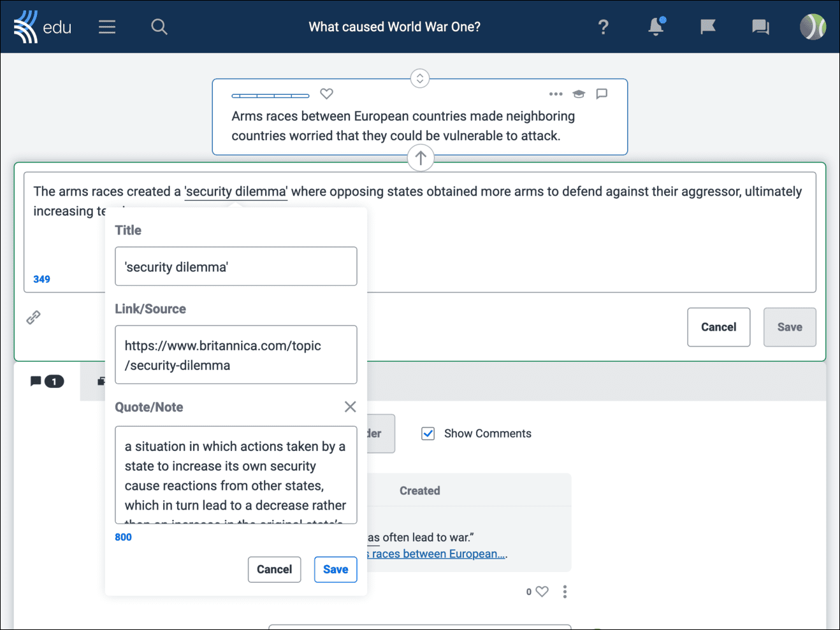Image resolution: width=840 pixels, height=630 pixels.
Task: Click claim impact rating bar
Action: [x=270, y=96]
